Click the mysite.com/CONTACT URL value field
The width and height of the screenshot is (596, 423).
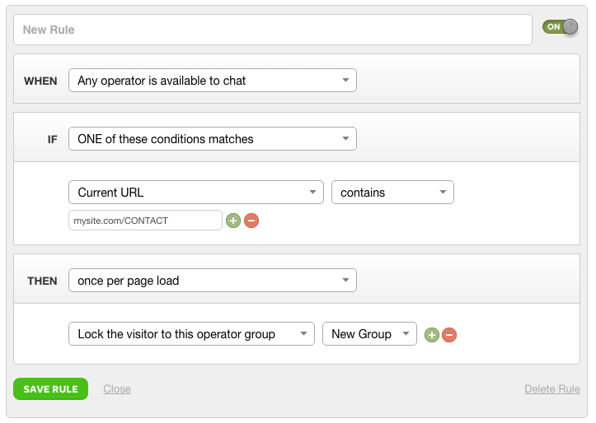(145, 220)
